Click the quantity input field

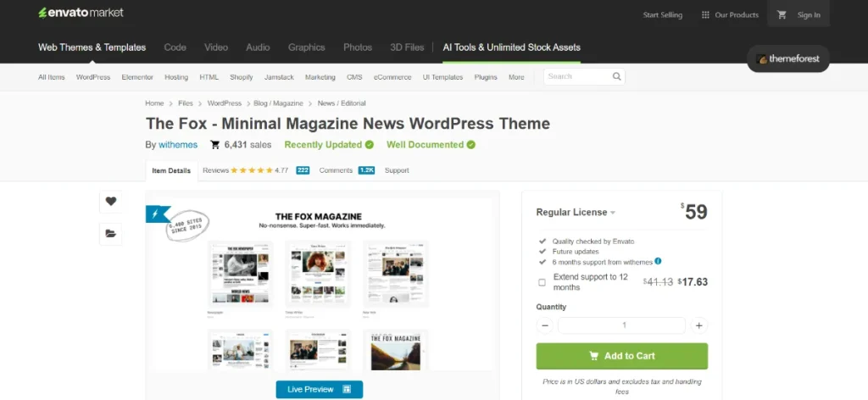pyautogui.click(x=621, y=325)
